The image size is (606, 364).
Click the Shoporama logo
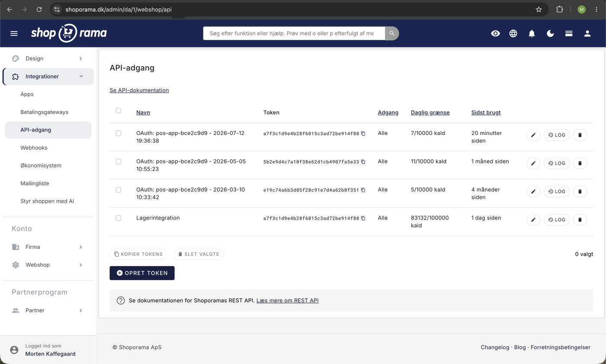69,33
